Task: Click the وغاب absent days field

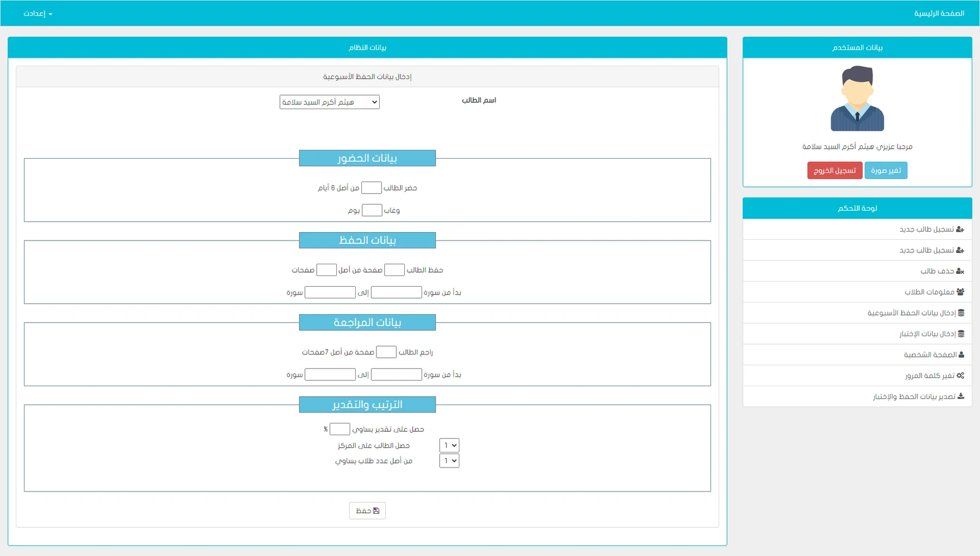Action: [372, 210]
